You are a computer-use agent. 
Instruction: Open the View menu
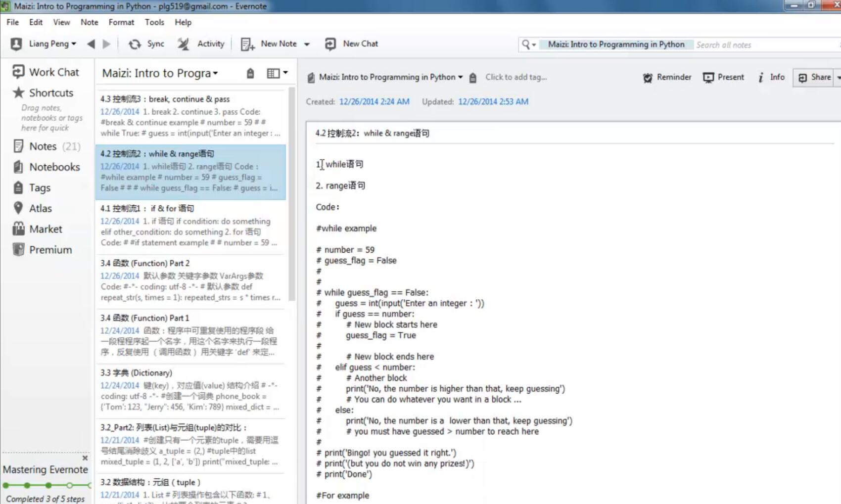(x=61, y=22)
